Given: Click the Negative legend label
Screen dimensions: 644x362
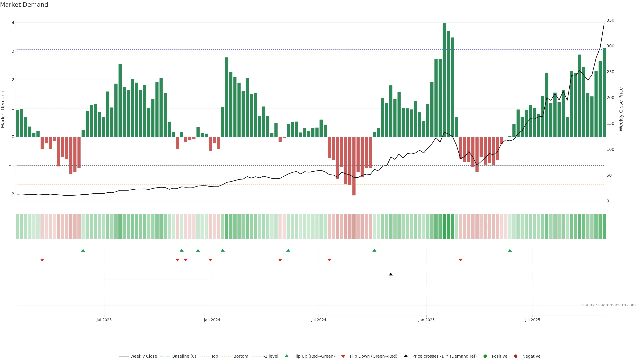Looking at the screenshot, I should pyautogui.click(x=531, y=356).
